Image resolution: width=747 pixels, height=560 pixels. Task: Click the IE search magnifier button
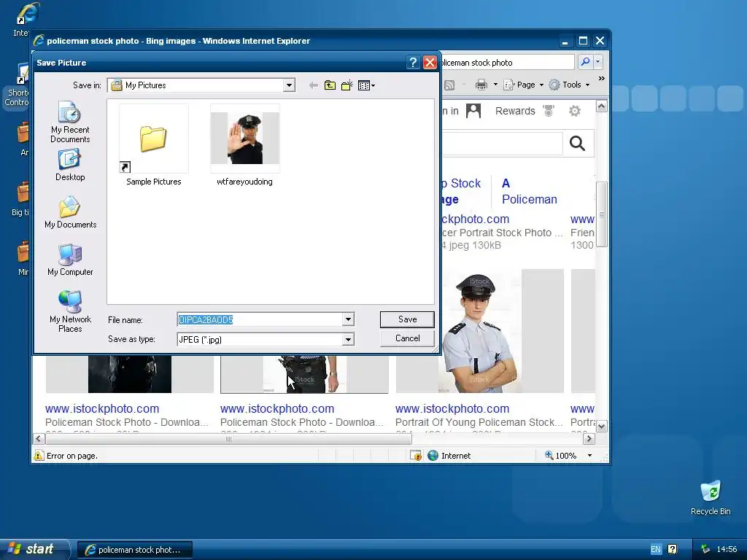585,62
